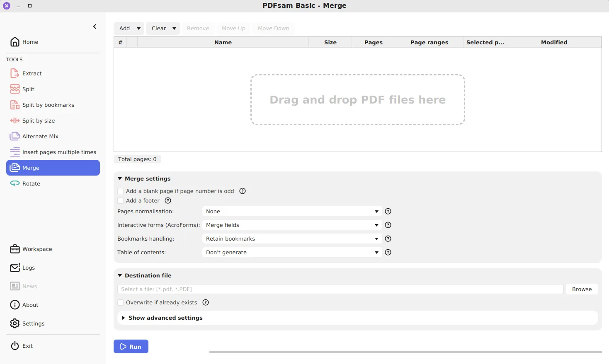The image size is (609, 364).
Task: Check Overwrite if already exists
Action: (x=121, y=302)
